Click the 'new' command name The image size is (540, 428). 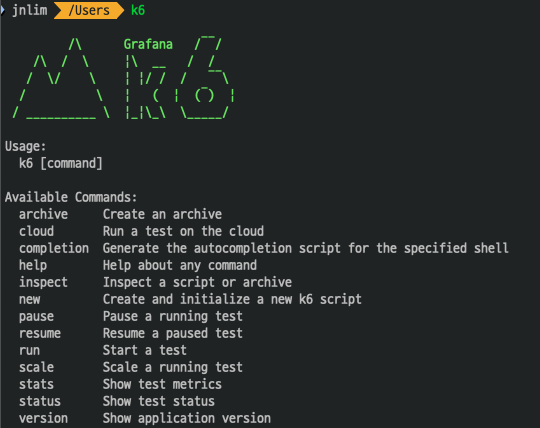tap(30, 299)
